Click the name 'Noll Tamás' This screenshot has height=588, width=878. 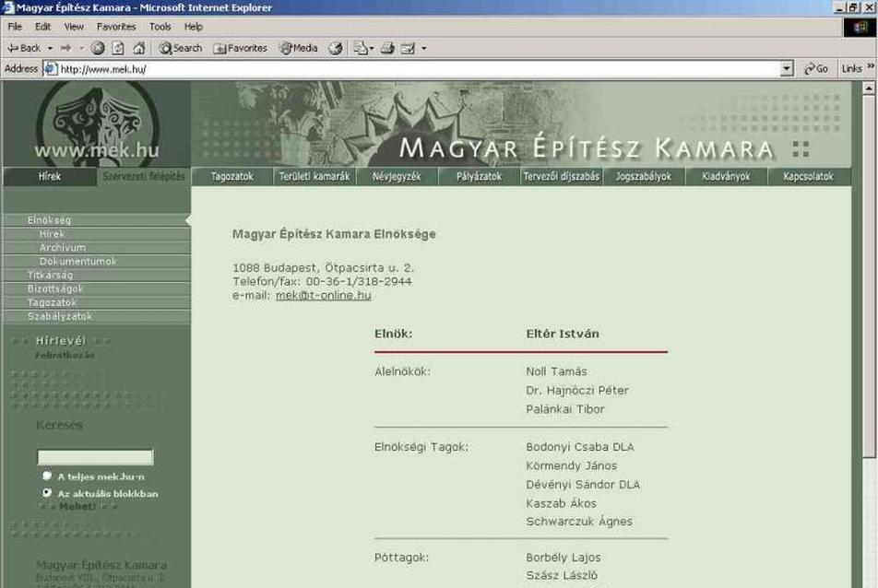(x=556, y=371)
